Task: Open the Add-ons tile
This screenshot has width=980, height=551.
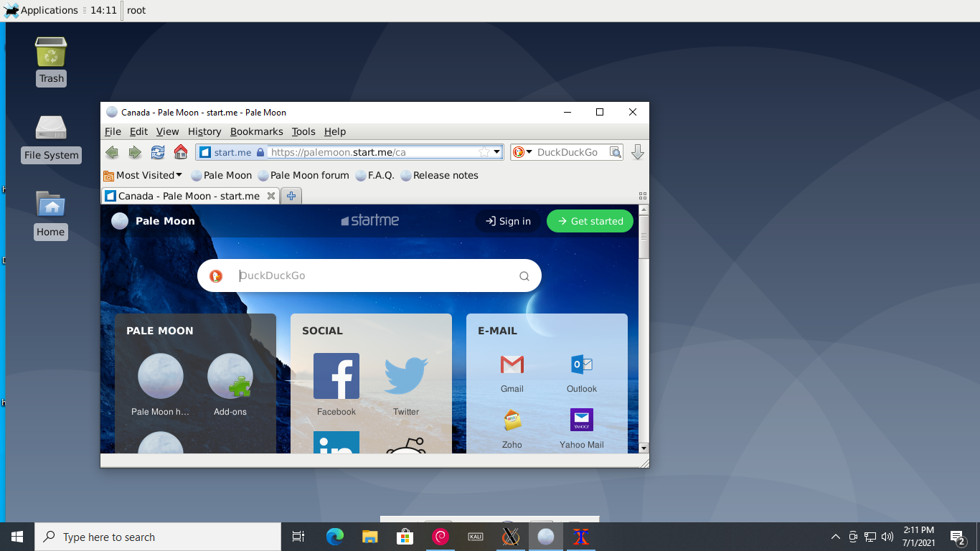Action: tap(230, 385)
